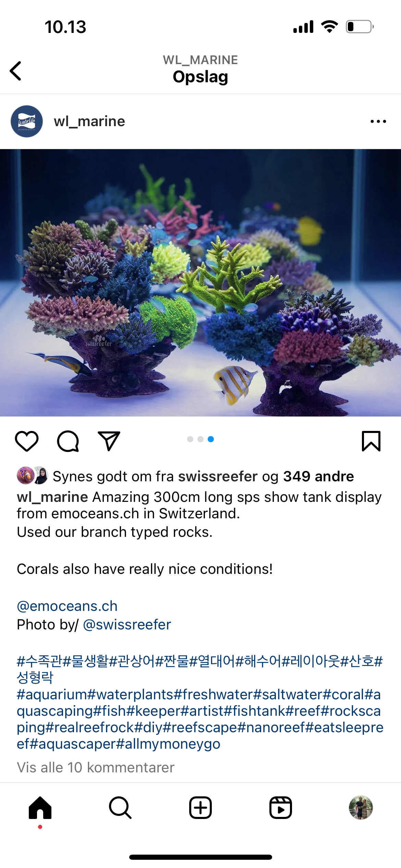Open Reels tab icon
The height and width of the screenshot is (868, 401).
[281, 808]
